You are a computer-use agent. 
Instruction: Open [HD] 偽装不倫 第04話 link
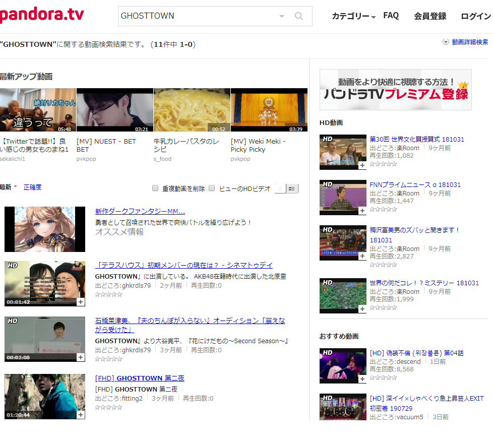pos(416,353)
